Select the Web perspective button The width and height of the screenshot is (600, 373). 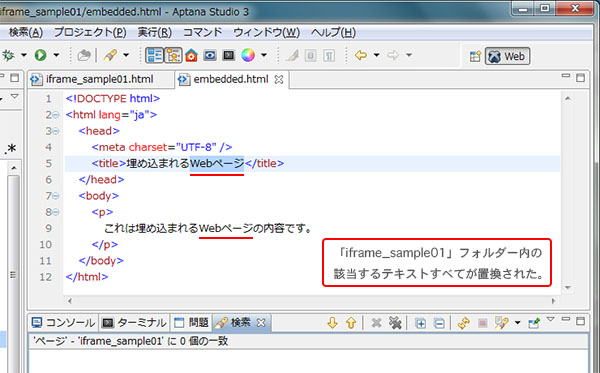click(507, 56)
